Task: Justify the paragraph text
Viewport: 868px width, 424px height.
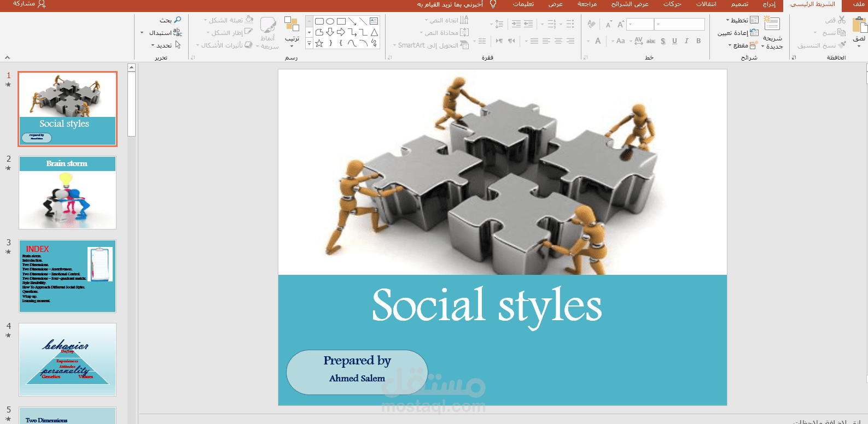Action: 534,41
